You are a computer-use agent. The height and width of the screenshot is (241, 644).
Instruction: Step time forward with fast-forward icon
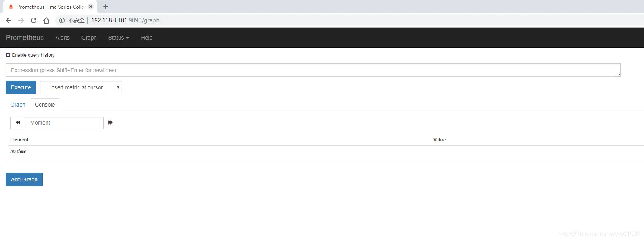110,123
